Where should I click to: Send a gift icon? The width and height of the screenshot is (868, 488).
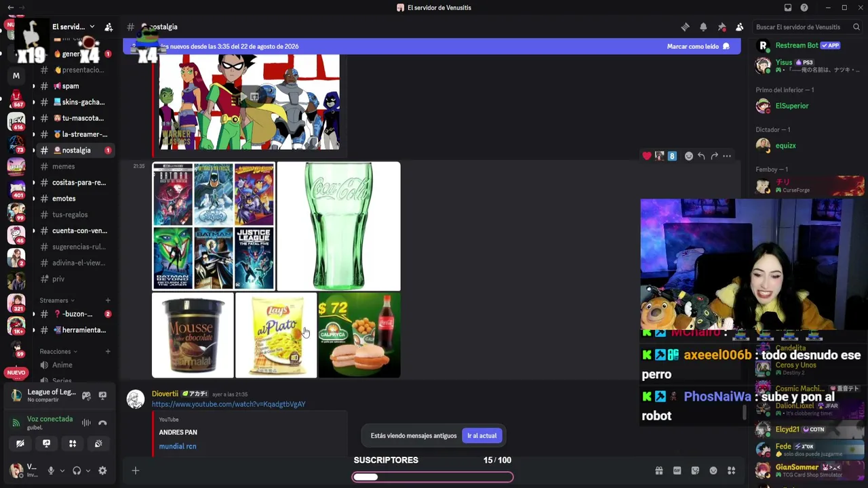coord(658,471)
